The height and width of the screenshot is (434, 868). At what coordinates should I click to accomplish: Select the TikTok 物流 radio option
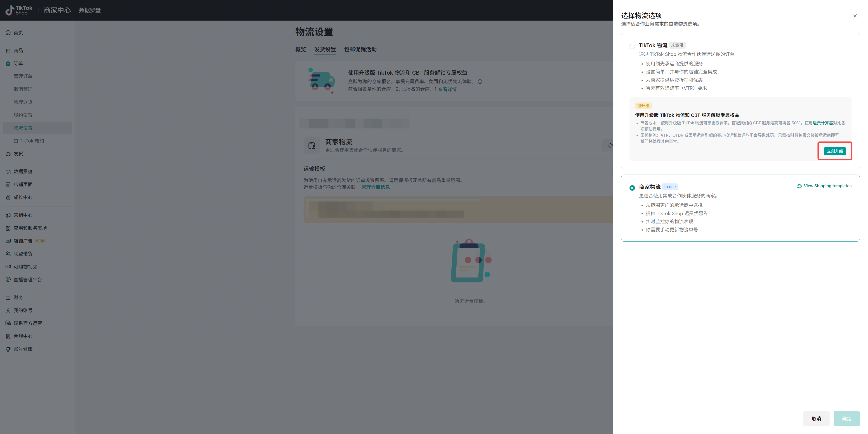[x=632, y=46]
